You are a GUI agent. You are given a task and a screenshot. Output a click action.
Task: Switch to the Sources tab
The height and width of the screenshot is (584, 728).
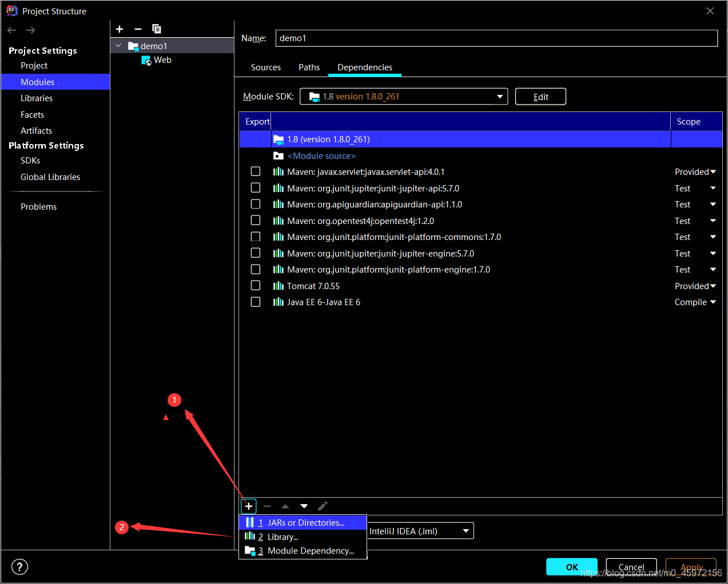coord(266,67)
